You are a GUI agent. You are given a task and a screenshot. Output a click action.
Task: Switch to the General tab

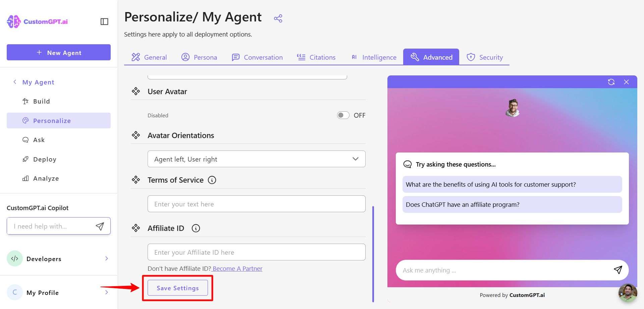[x=149, y=57]
